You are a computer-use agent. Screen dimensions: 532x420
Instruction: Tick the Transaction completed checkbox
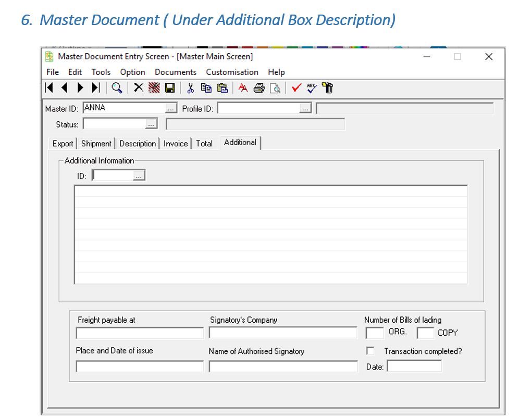370,351
